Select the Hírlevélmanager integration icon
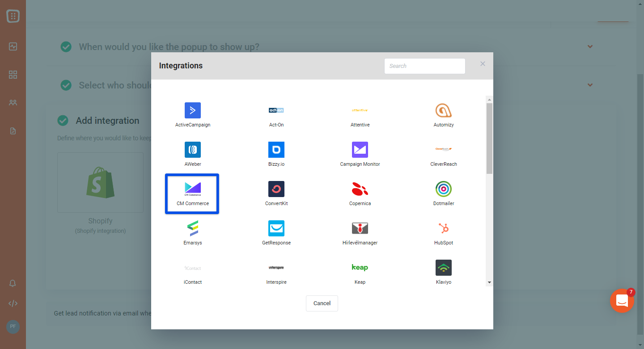This screenshot has height=349, width=644. click(360, 228)
